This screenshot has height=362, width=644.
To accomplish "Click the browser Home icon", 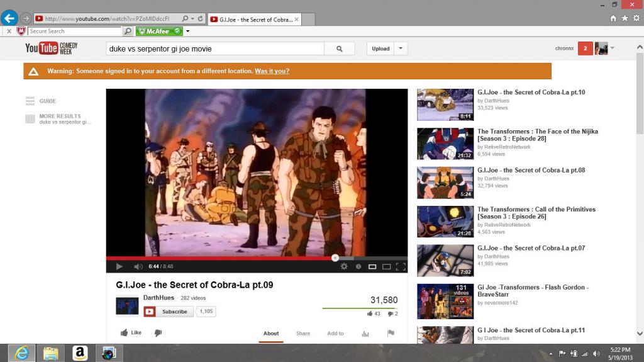I will pyautogui.click(x=613, y=18).
